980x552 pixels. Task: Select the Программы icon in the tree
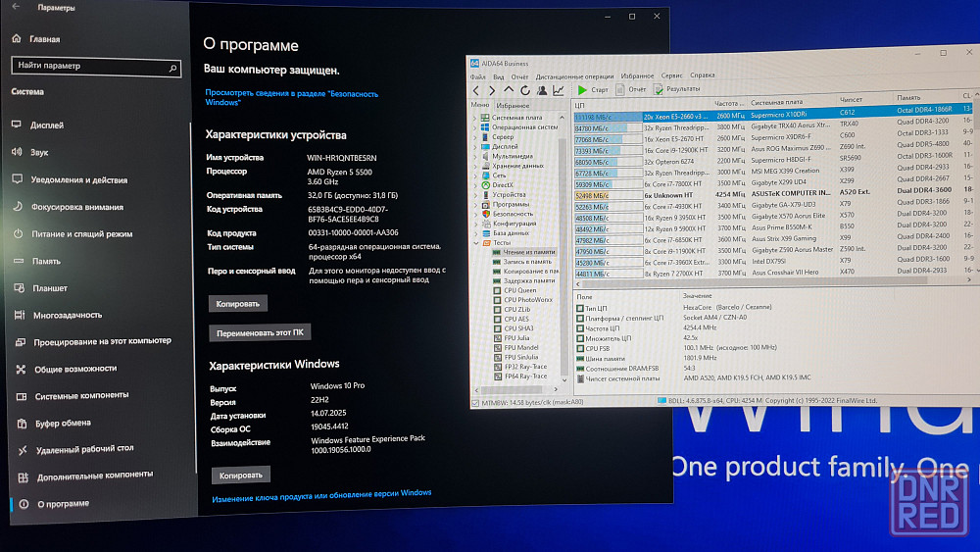pos(486,204)
